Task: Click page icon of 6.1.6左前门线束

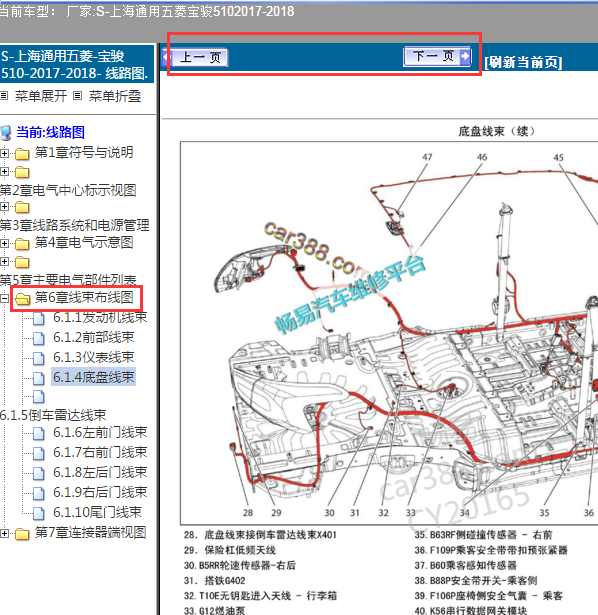Action: tap(38, 433)
